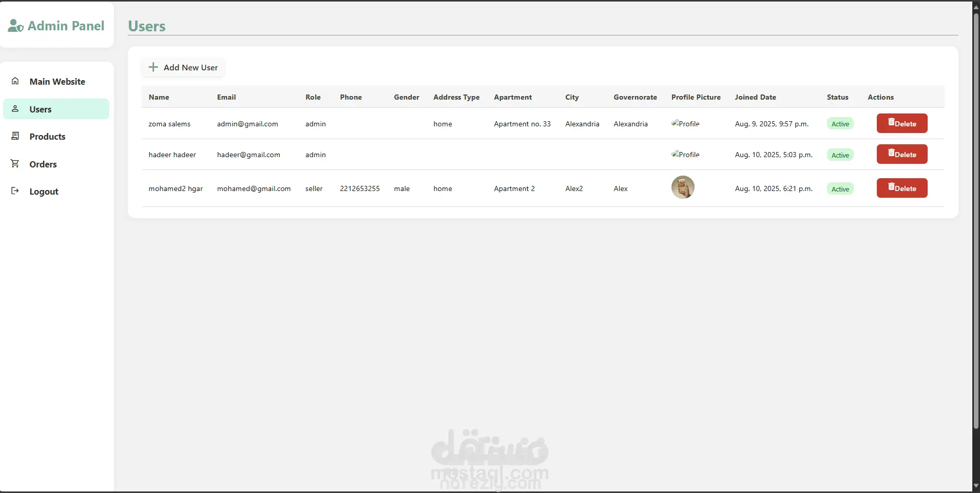Click the Gender column header

click(x=407, y=97)
